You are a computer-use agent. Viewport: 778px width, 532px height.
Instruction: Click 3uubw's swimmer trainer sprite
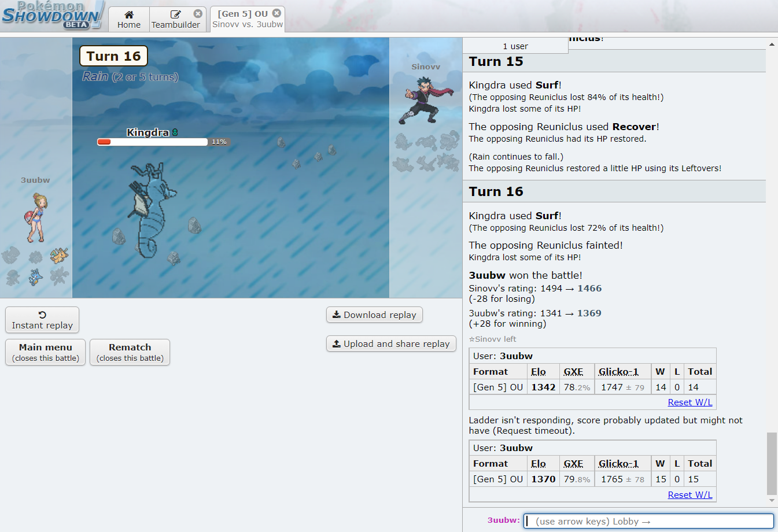tap(36, 217)
